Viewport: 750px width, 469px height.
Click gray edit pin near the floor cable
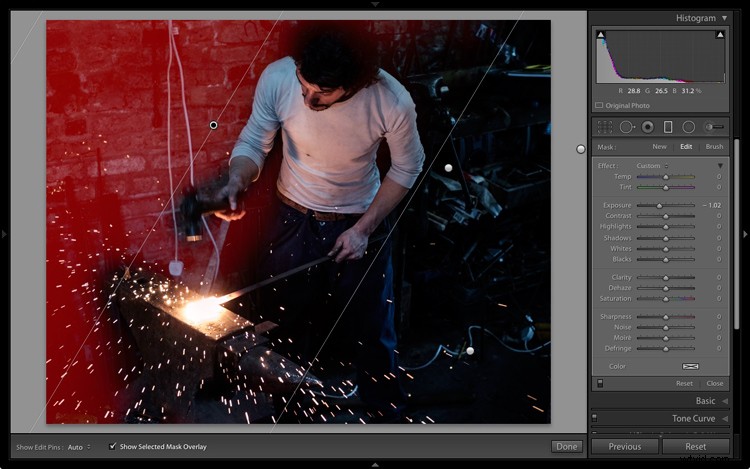(470, 351)
